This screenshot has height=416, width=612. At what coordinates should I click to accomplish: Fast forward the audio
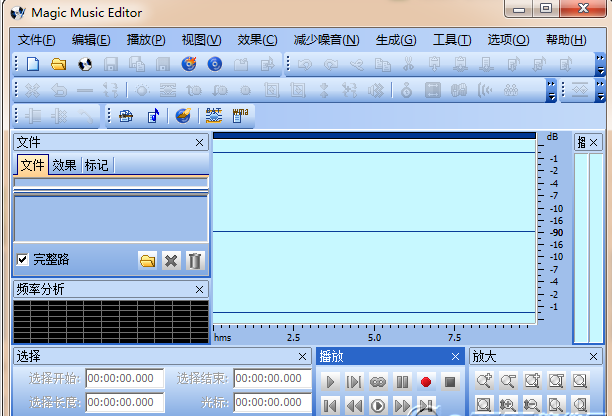point(402,406)
